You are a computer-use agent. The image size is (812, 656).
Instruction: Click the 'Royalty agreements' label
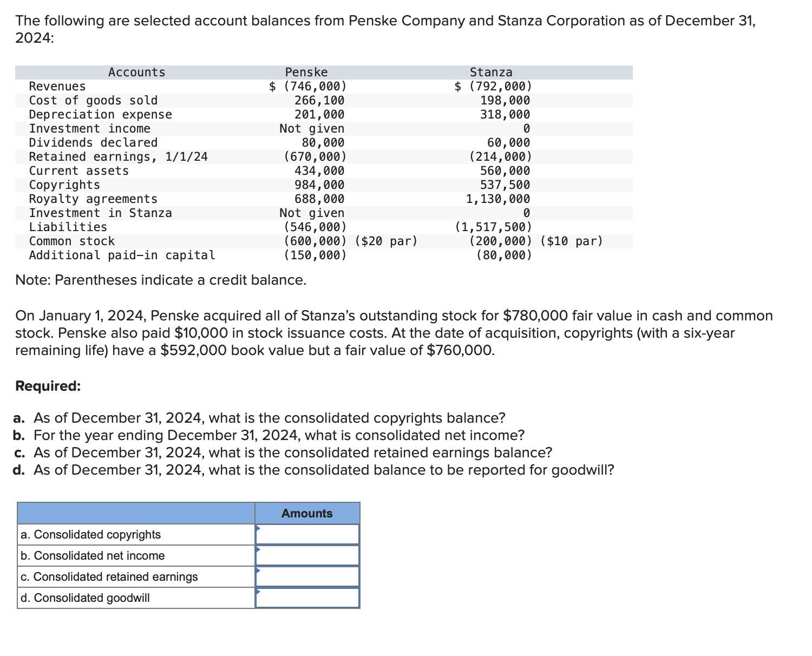coord(93,199)
